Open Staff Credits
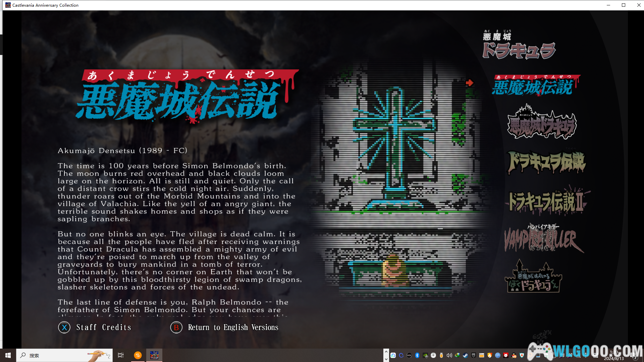 click(103, 327)
